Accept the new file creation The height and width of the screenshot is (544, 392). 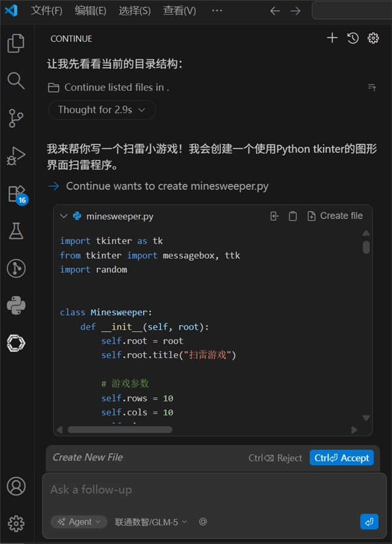pos(341,458)
